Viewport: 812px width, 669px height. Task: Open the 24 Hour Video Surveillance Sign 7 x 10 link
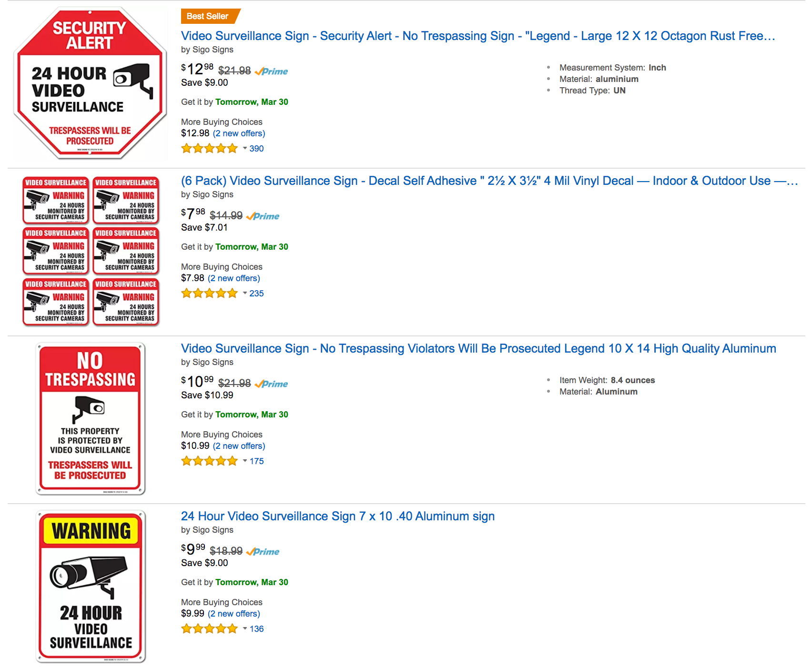338,517
